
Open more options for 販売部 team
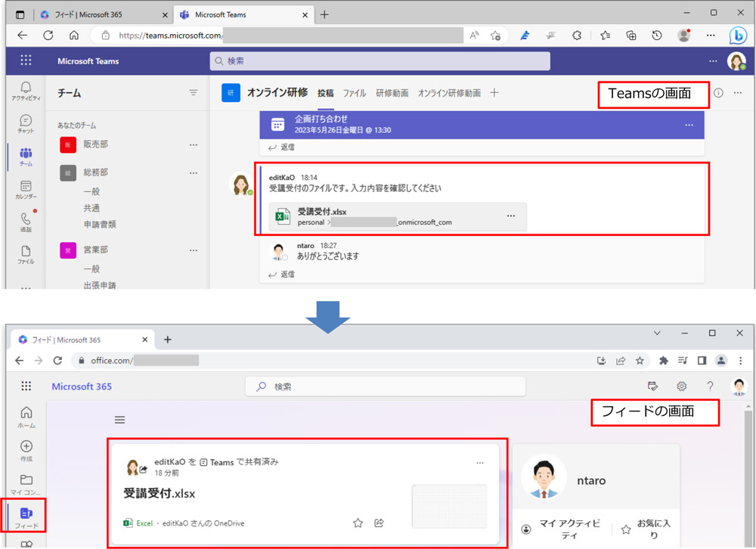point(194,144)
